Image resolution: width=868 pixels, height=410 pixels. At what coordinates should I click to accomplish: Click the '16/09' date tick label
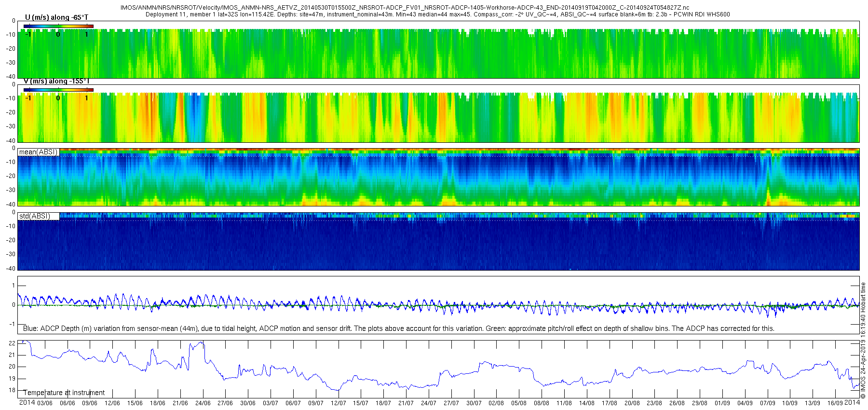tap(835, 403)
